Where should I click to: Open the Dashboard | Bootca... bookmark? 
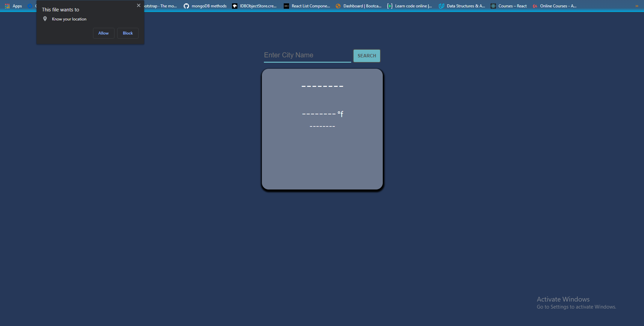tap(359, 6)
